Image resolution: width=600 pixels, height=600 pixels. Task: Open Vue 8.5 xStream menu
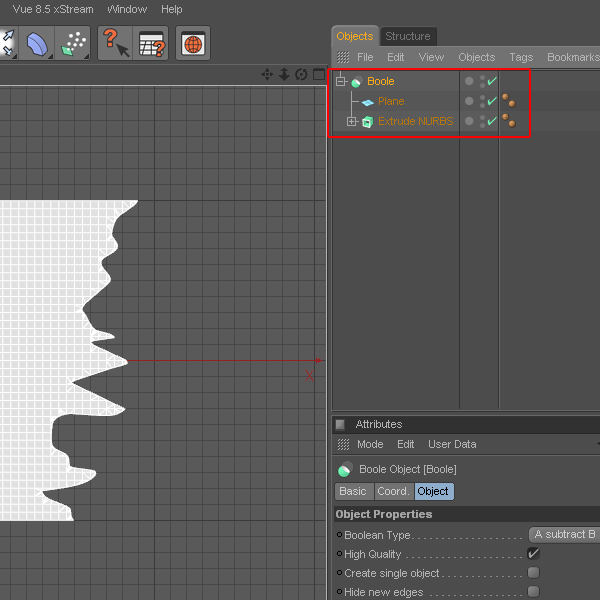pyautogui.click(x=53, y=9)
